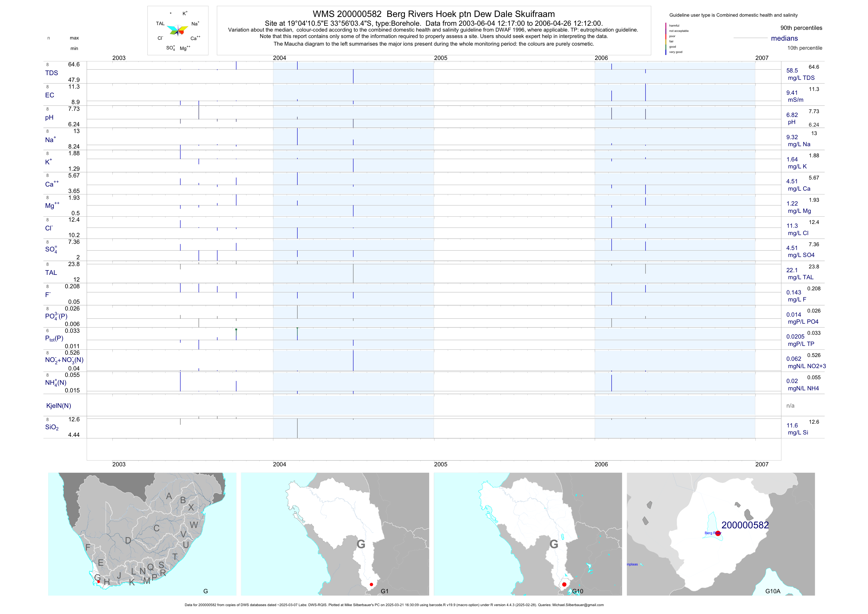Click the red site dot on G10 map
This screenshot has width=868, height=614.
tap(564, 584)
